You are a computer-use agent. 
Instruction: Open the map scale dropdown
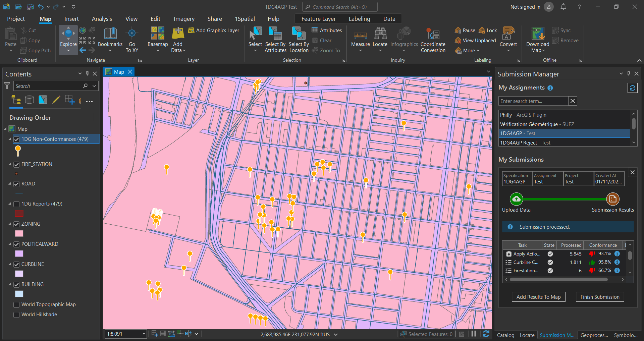(x=144, y=334)
